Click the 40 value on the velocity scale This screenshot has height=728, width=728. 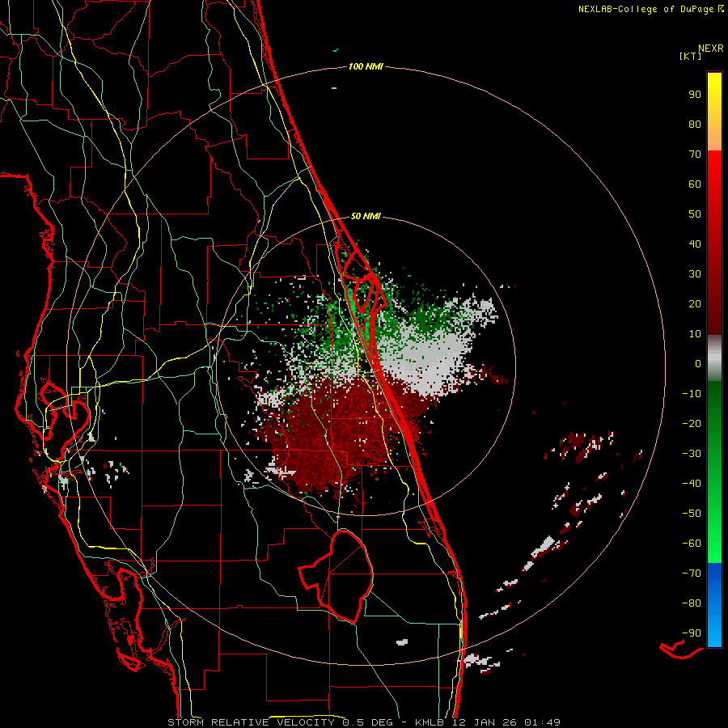pos(695,244)
